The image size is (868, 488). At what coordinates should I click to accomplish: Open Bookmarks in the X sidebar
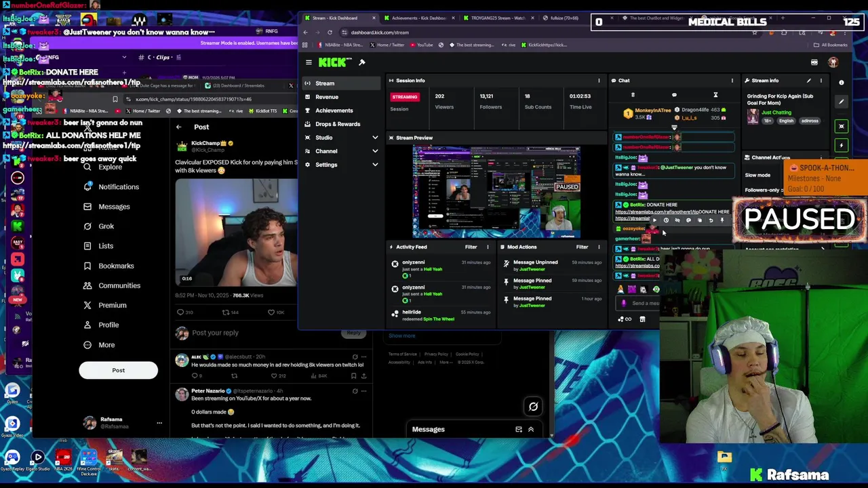[x=108, y=266]
